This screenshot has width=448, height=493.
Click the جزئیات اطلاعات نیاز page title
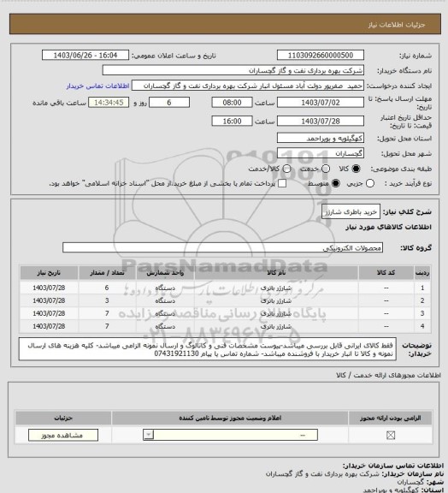tap(397, 25)
